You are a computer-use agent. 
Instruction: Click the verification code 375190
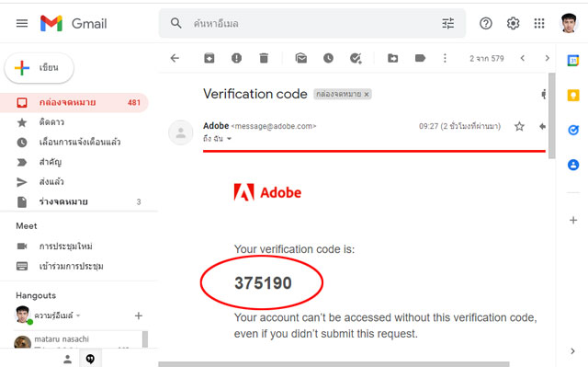pos(263,283)
